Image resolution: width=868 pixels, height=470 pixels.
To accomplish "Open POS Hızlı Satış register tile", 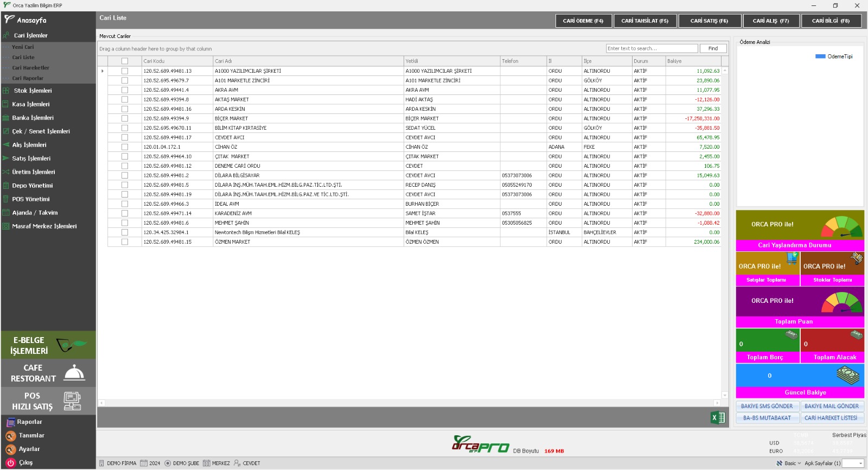I will (48, 401).
